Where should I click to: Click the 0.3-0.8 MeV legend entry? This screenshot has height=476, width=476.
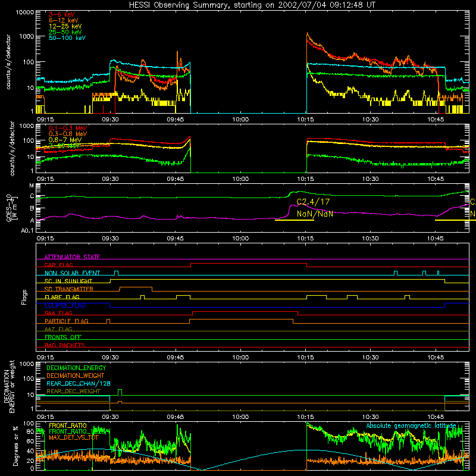pos(68,134)
